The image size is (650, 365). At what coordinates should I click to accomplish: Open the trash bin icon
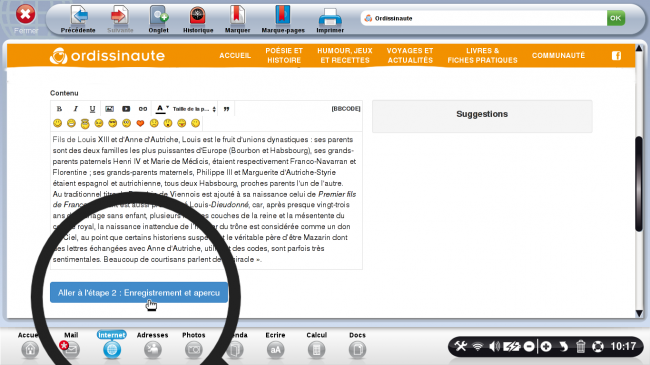(580, 346)
